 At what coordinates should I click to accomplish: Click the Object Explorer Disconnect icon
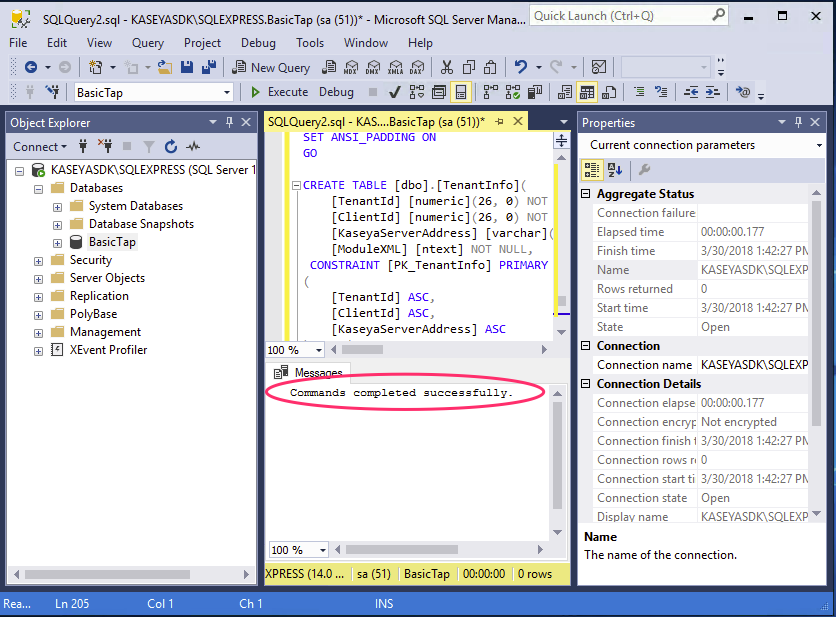105,146
